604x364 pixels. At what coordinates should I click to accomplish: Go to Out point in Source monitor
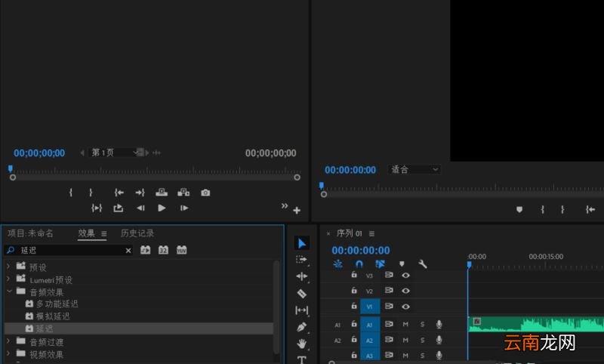click(x=140, y=193)
